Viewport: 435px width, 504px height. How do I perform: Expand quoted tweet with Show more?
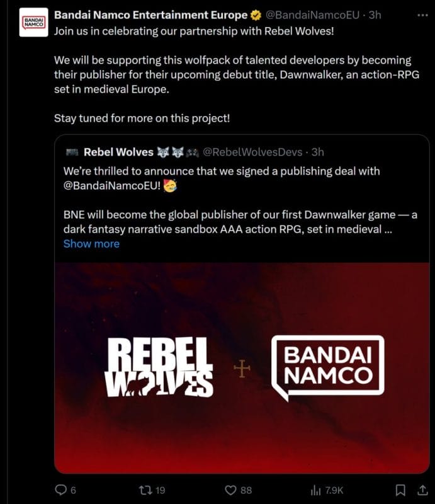coord(91,244)
